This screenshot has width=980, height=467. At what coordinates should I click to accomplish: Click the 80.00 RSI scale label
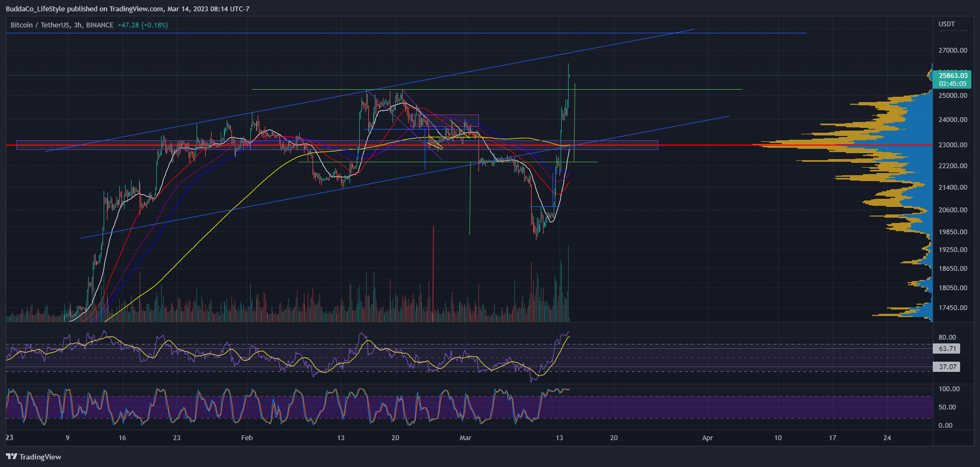coord(947,337)
